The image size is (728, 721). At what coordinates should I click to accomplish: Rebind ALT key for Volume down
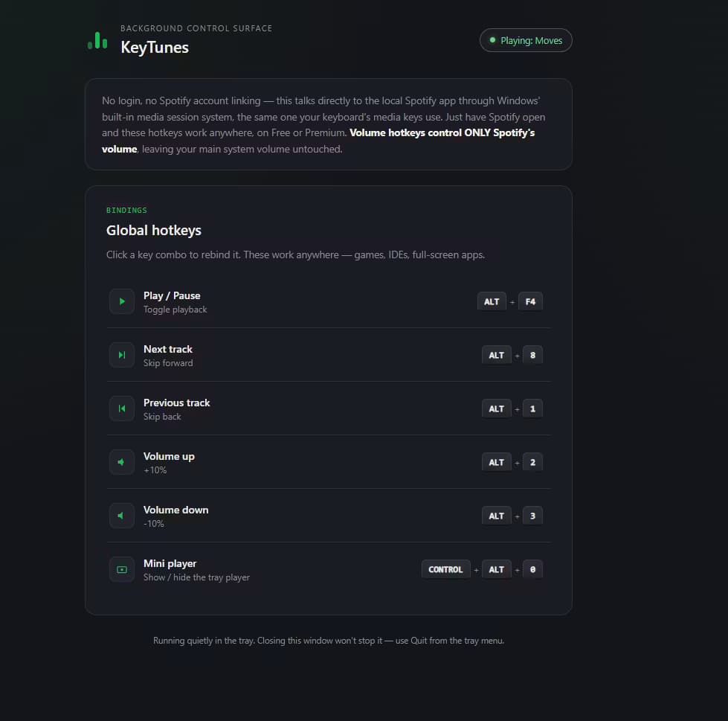click(x=496, y=516)
